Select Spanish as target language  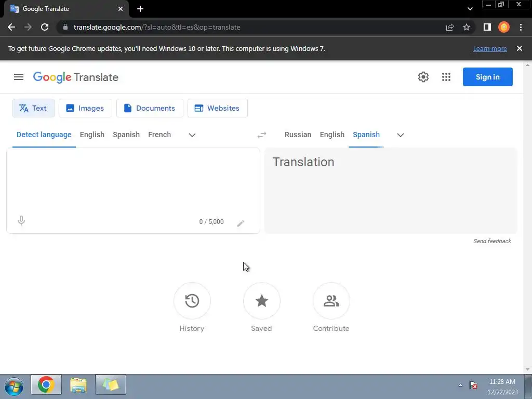click(x=366, y=135)
